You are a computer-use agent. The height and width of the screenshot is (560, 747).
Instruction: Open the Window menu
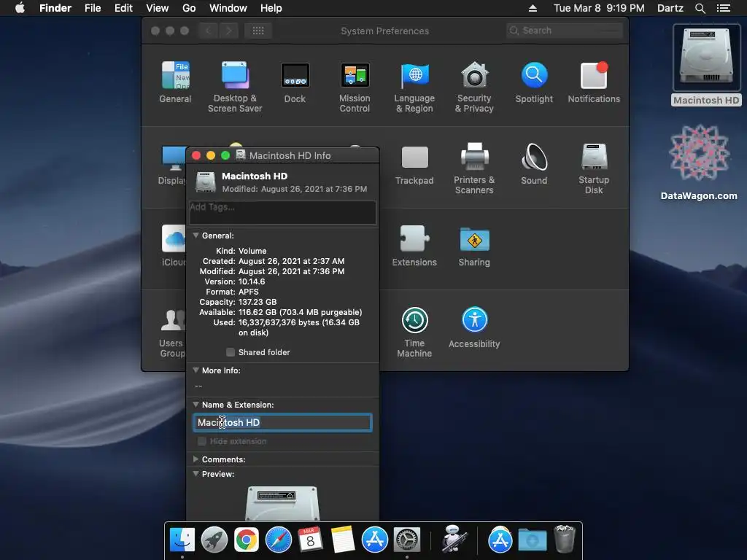click(228, 8)
